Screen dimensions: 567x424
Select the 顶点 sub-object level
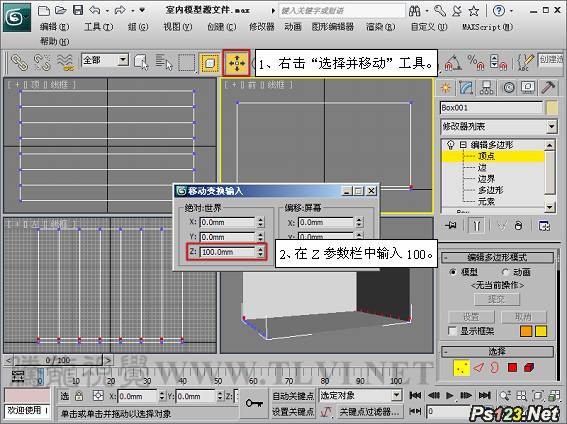pyautogui.click(x=486, y=156)
